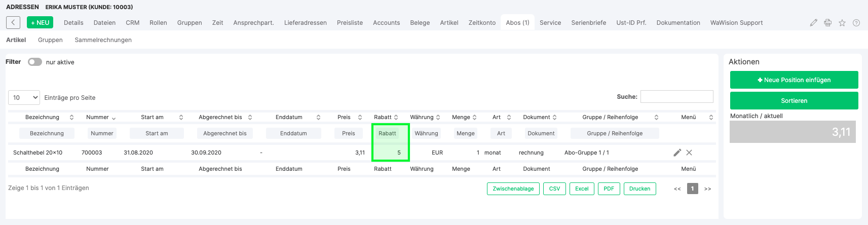Switch to the Lieferadressen tab

click(x=305, y=23)
